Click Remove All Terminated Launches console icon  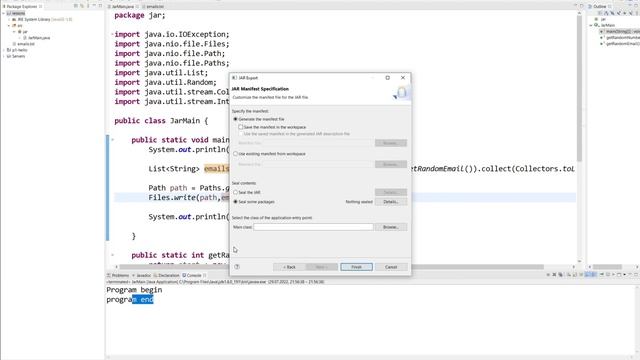click(x=560, y=275)
